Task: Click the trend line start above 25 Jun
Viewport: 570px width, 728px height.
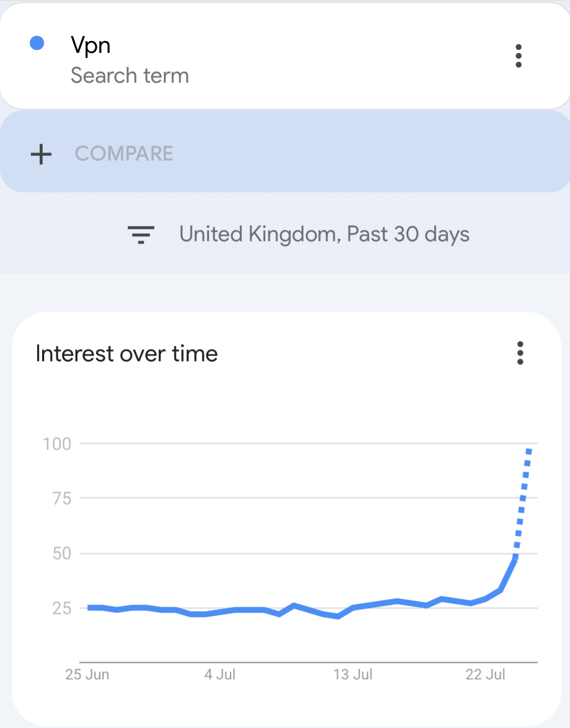Action: click(x=89, y=607)
